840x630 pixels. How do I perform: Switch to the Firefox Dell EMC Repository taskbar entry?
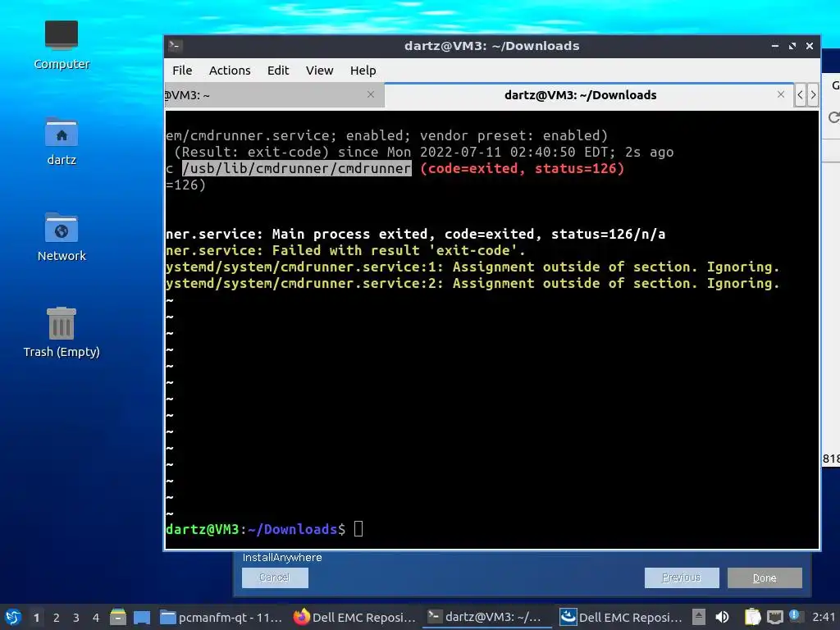point(354,617)
